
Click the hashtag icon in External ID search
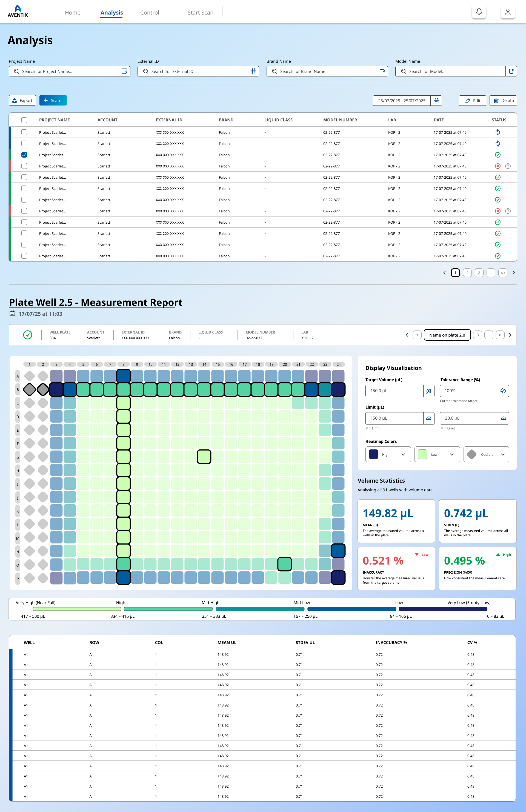click(x=253, y=71)
